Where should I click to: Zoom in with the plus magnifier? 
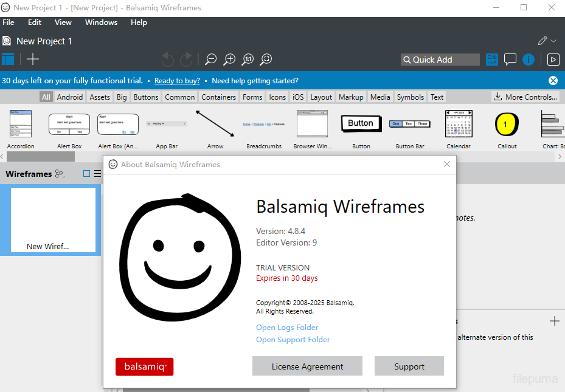click(229, 60)
